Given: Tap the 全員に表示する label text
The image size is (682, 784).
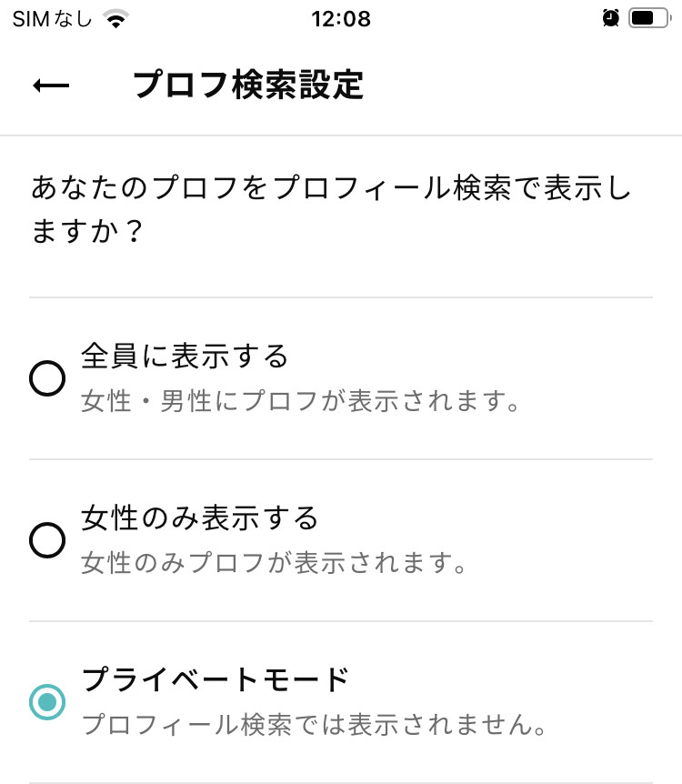Looking at the screenshot, I should pyautogui.click(x=185, y=356).
